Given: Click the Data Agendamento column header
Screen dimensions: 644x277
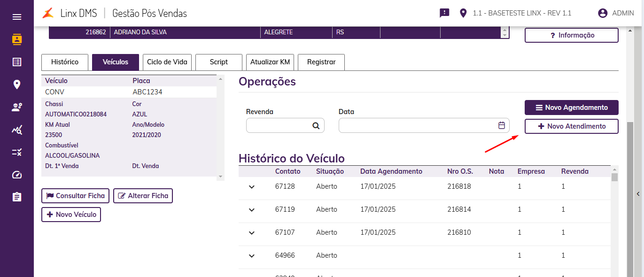Looking at the screenshot, I should [x=391, y=171].
